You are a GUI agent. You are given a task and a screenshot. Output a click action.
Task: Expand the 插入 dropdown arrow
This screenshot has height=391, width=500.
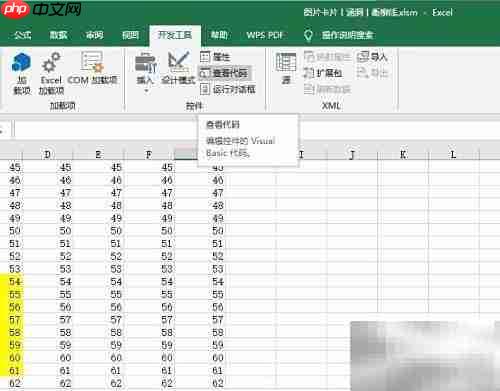point(146,90)
